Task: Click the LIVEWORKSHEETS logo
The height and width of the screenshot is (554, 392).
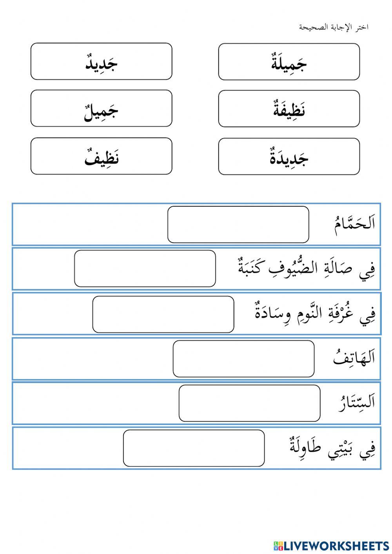Action: [x=331, y=545]
